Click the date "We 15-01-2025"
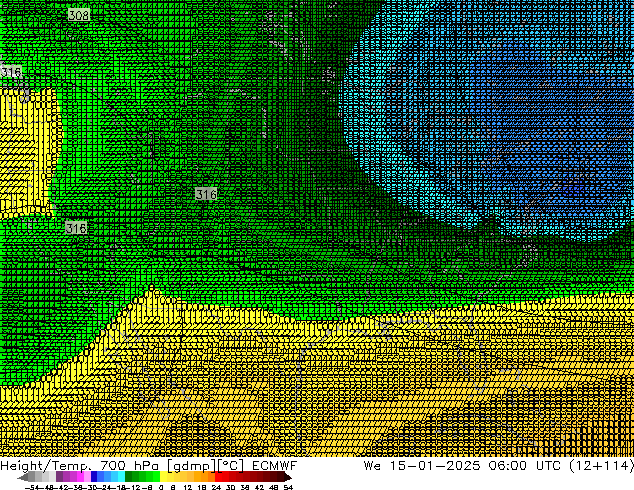Screen dimensions: 634x490 422,466
